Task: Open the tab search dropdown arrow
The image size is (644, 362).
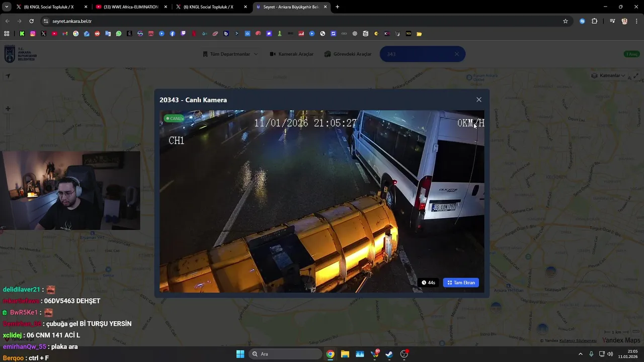Action: tap(7, 7)
